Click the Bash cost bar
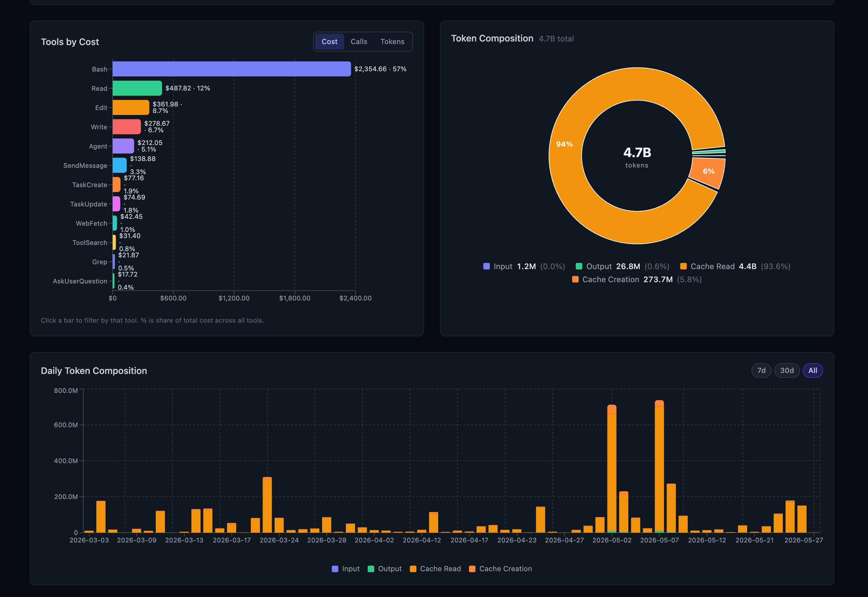868x597 pixels. [232, 69]
